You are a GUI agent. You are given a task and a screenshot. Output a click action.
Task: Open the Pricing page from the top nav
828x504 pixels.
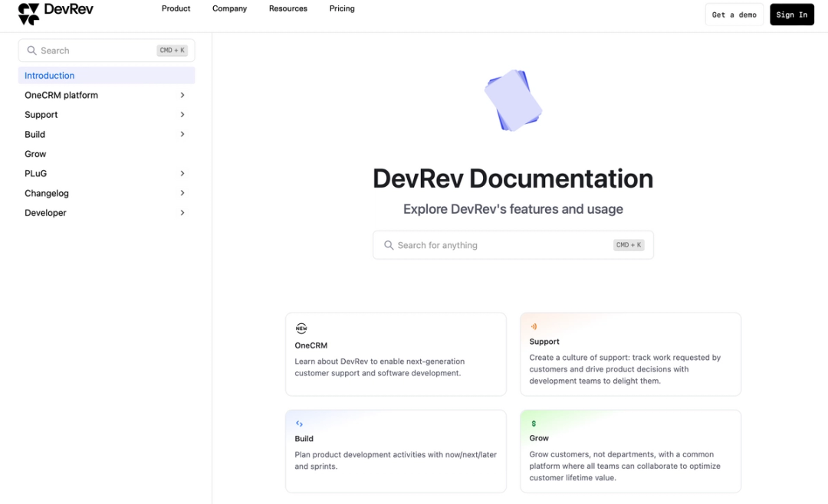[x=342, y=8]
